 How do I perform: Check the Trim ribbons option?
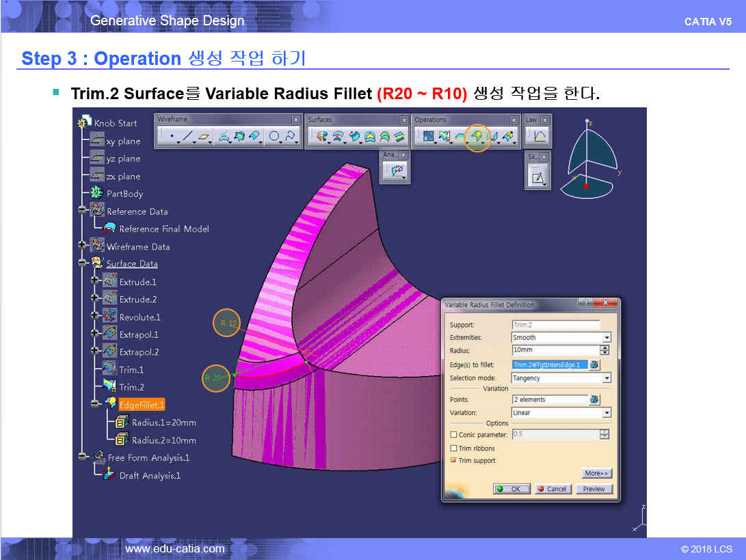click(x=453, y=449)
